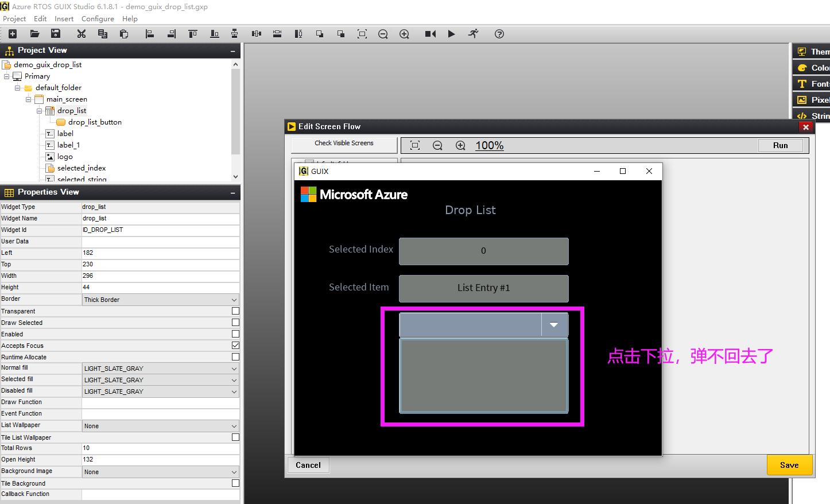
Task: Click the Copy icon in the toolbar
Action: [103, 34]
